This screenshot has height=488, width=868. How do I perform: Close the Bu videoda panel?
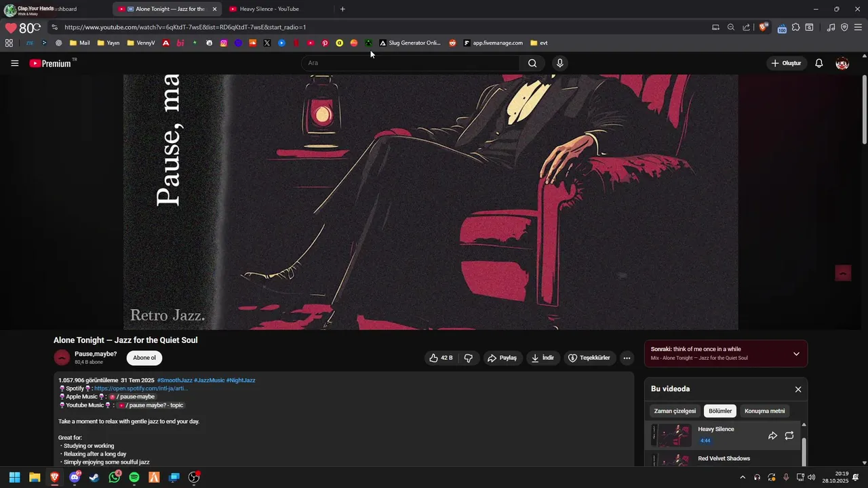coord(798,389)
